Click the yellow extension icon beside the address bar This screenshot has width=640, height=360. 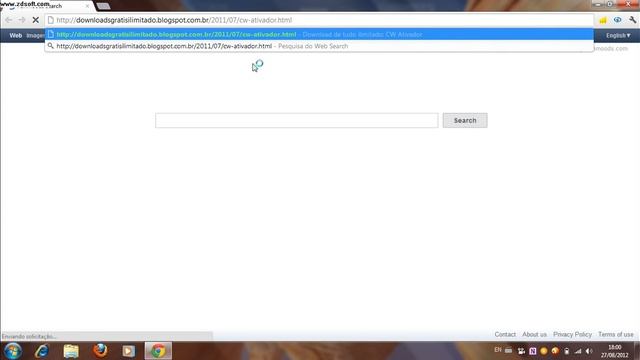(603, 20)
